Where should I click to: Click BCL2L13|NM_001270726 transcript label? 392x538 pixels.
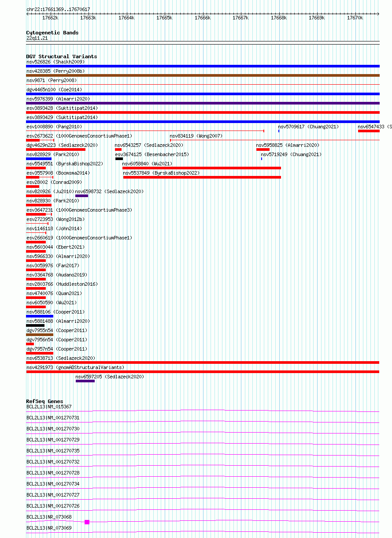coord(53,506)
